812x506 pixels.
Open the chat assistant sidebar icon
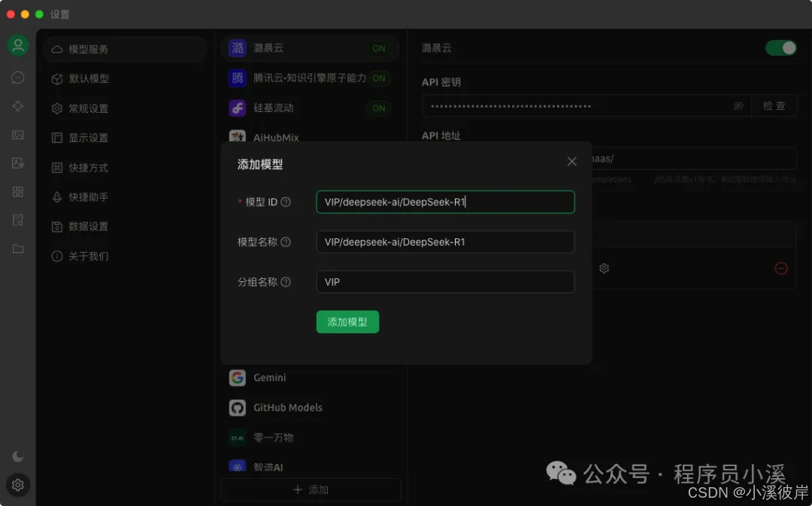[17, 77]
